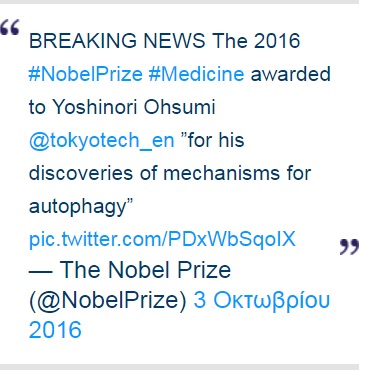The height and width of the screenshot is (372, 369).
Task: Visit the @tokyotech_en profile mention
Action: (102, 140)
